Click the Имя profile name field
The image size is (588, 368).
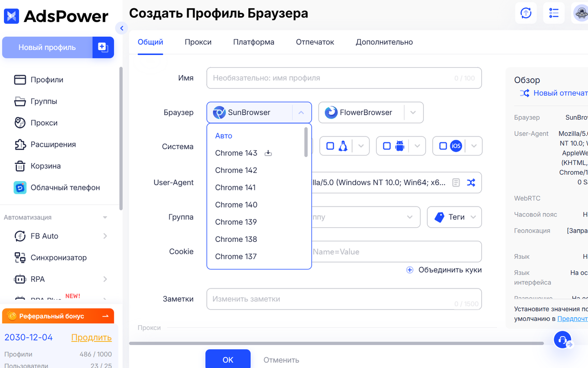(x=344, y=78)
